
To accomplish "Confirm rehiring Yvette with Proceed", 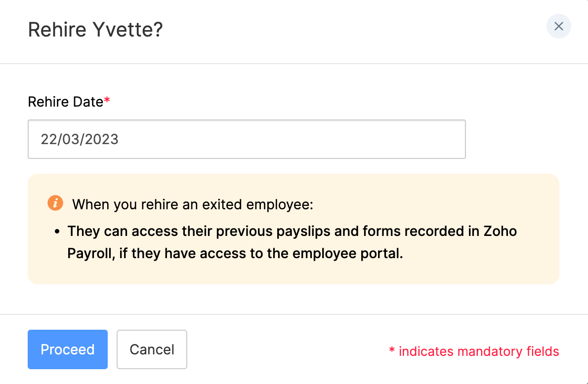I will (x=67, y=349).
